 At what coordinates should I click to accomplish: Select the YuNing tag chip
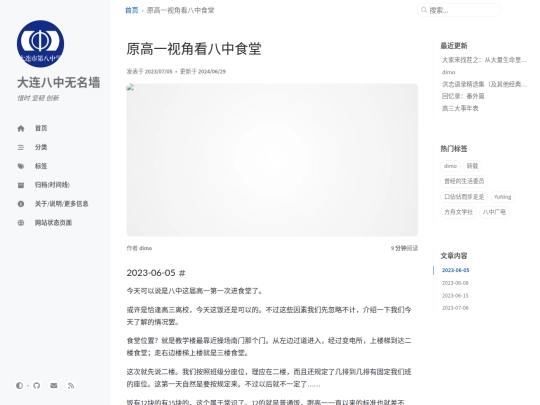click(x=502, y=197)
